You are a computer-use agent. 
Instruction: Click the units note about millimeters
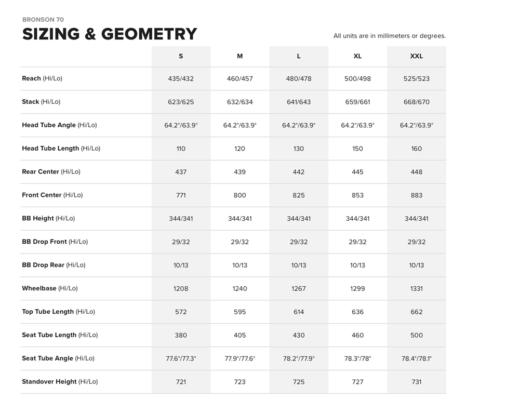[x=390, y=36]
